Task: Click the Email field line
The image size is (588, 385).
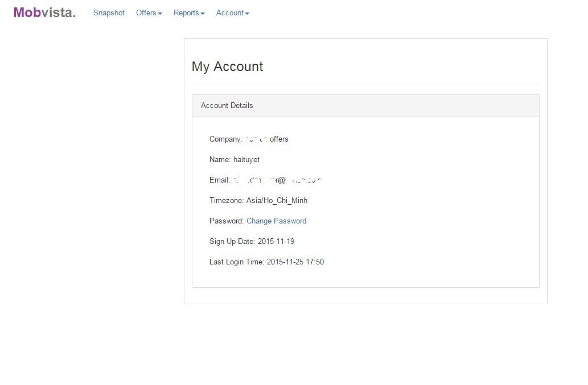Action: tap(265, 180)
